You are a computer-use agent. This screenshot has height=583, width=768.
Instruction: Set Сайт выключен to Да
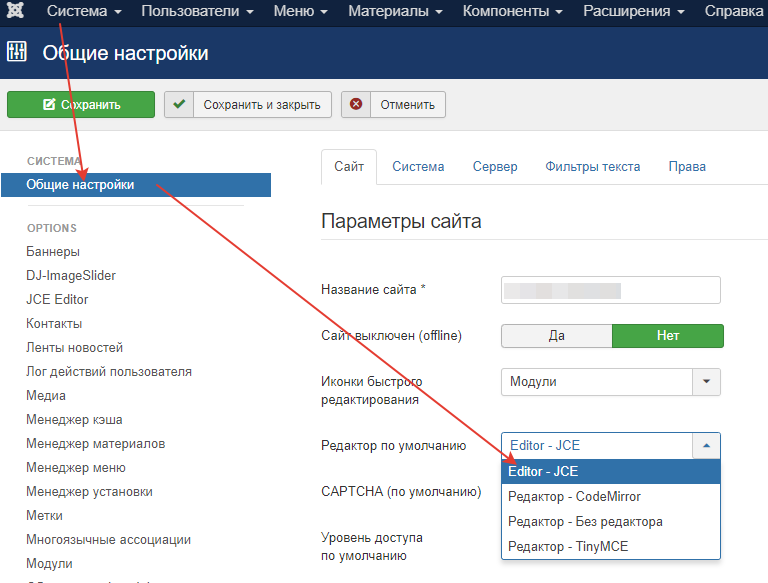556,336
